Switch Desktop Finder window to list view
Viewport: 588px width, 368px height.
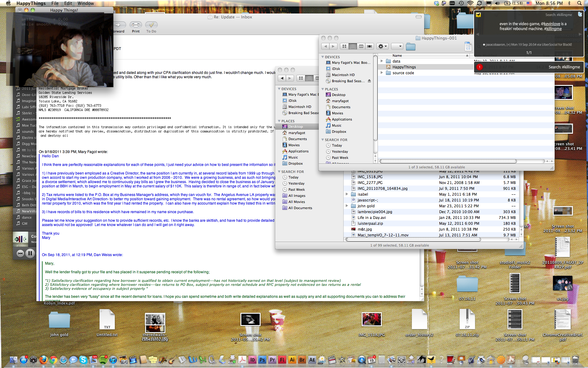point(309,78)
